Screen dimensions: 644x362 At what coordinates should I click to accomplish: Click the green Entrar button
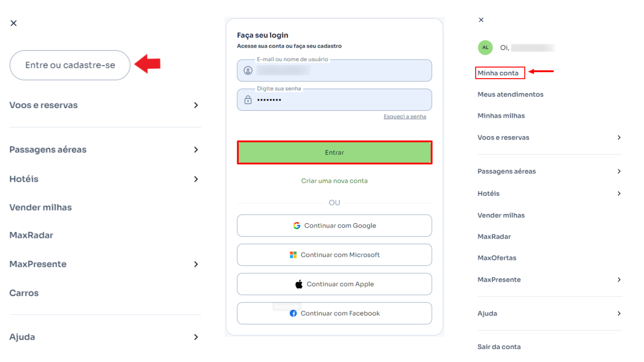[334, 152]
